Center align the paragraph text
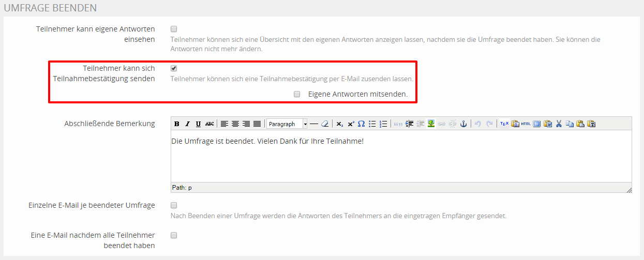The height and width of the screenshot is (260, 644). pos(235,124)
